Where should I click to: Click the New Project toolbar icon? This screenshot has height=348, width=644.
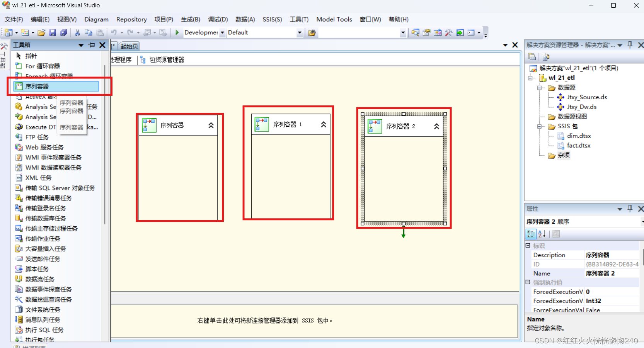(x=9, y=33)
